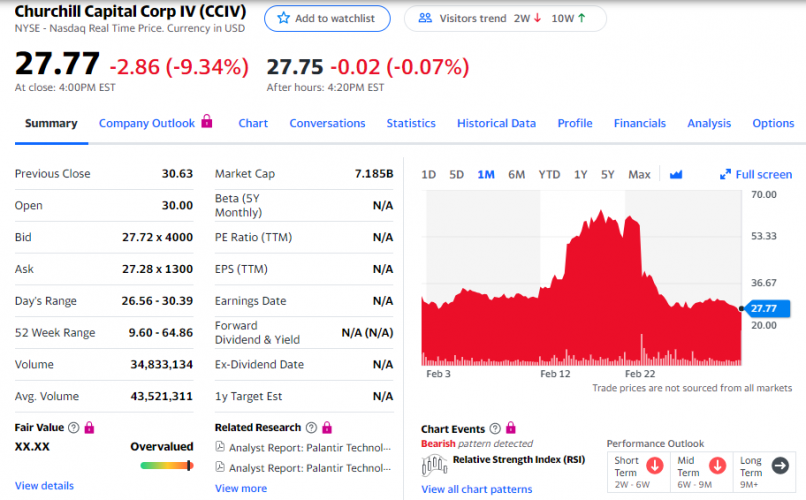This screenshot has height=500, width=806.
Task: Select the 1D chart range
Action: tap(429, 175)
